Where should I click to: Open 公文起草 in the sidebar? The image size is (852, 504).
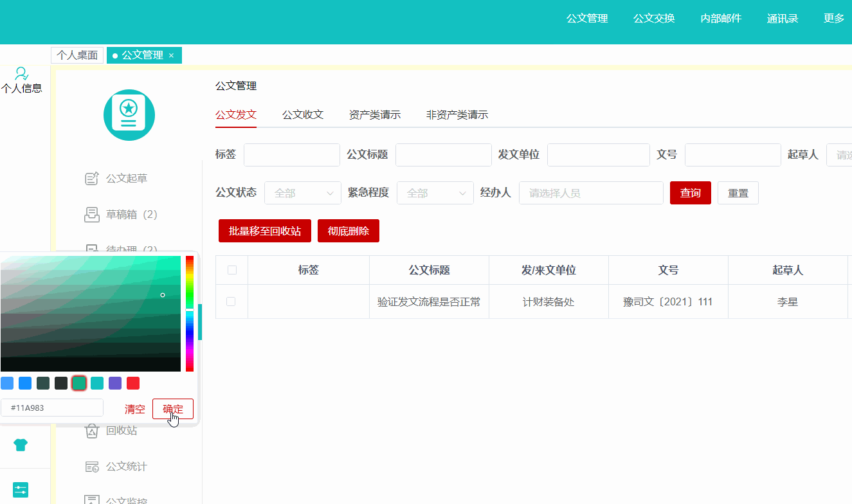coord(127,178)
